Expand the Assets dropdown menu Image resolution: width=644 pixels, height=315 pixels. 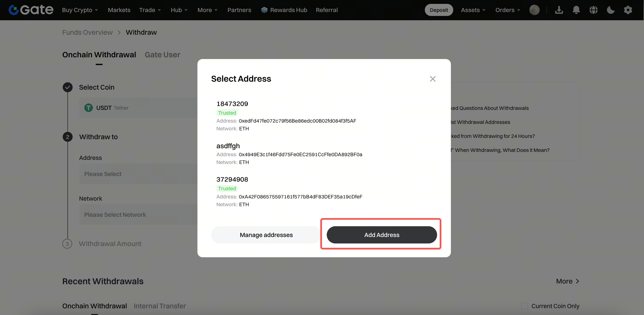click(473, 10)
